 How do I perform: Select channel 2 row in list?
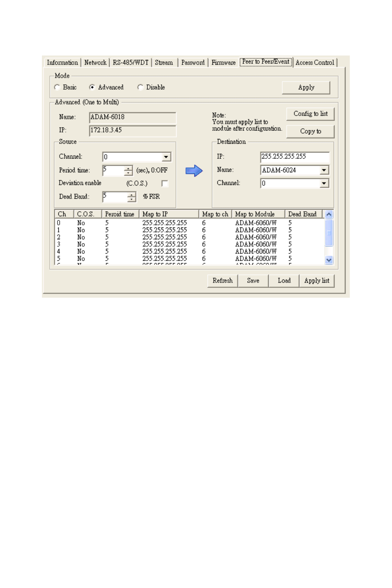click(x=189, y=237)
